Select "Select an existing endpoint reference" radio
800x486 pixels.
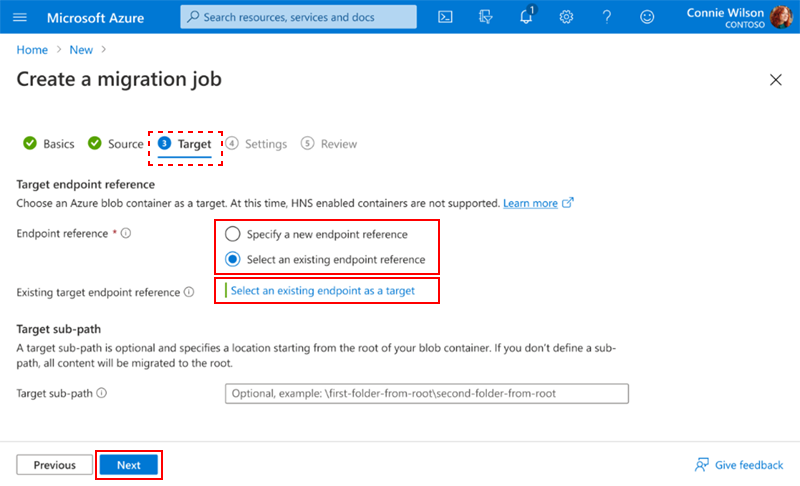pyautogui.click(x=233, y=259)
